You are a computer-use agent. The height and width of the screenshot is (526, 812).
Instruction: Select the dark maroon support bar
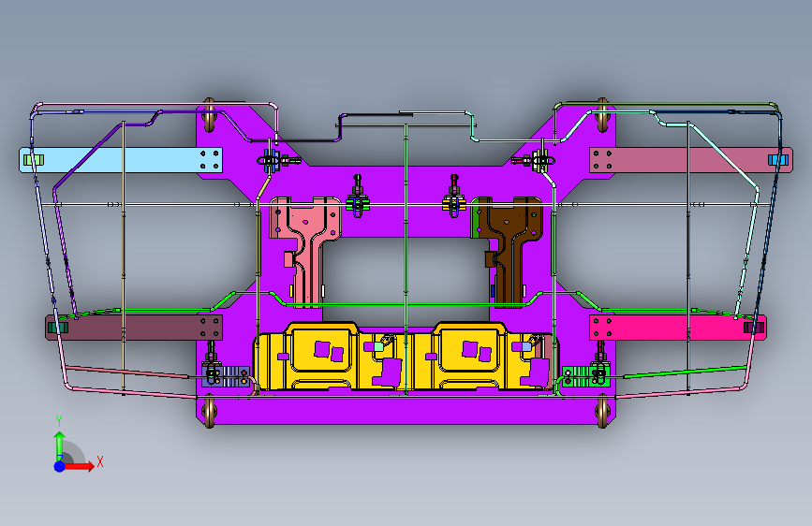(134, 328)
